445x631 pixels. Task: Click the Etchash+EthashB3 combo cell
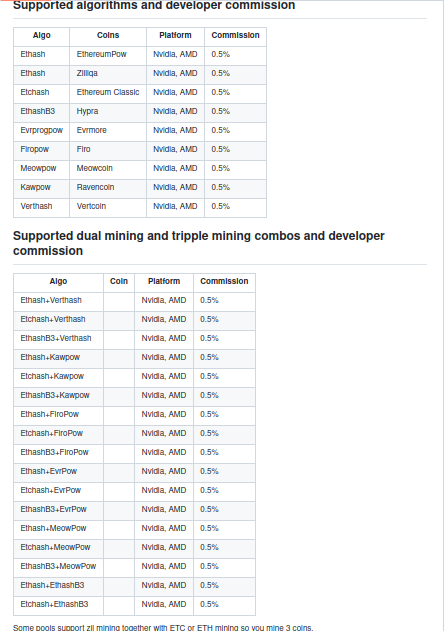(x=58, y=604)
